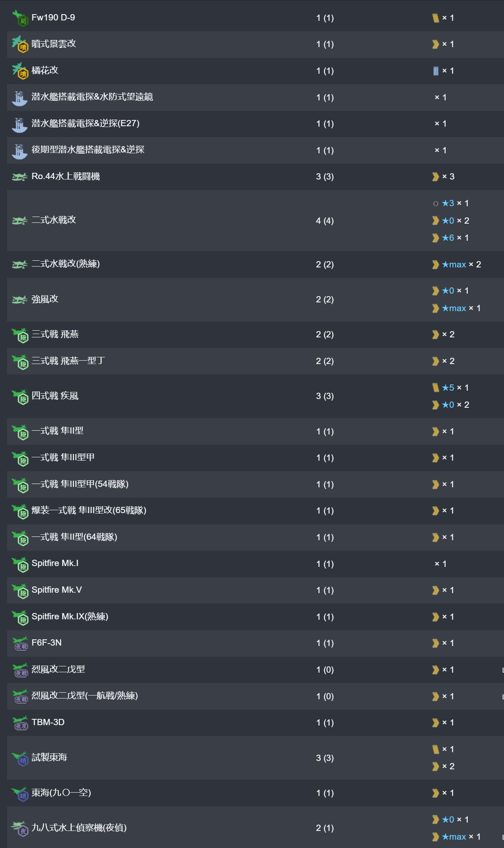Click the Fw190 D-9 interceptor icon

pyautogui.click(x=20, y=18)
